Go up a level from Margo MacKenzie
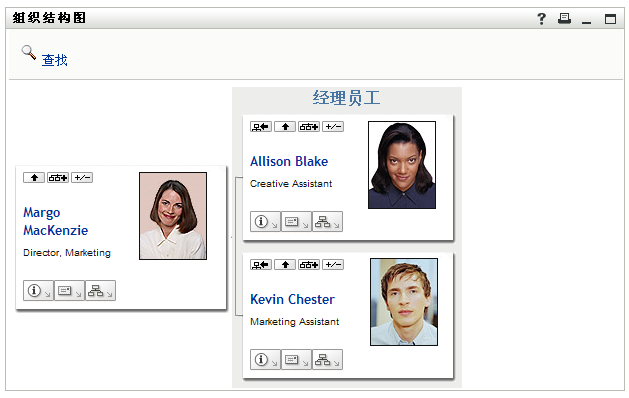 [x=34, y=178]
